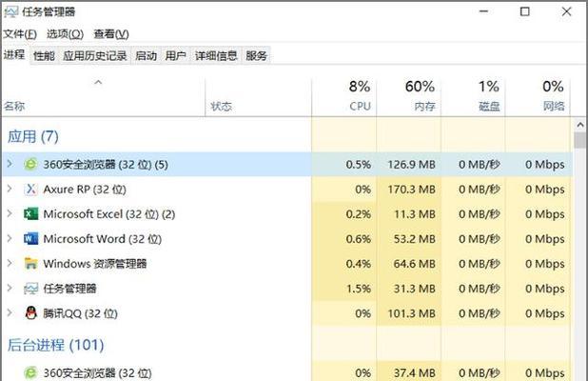Viewport: 588px width, 381px height.
Task: Switch to the 启动 tab
Action: pyautogui.click(x=146, y=56)
